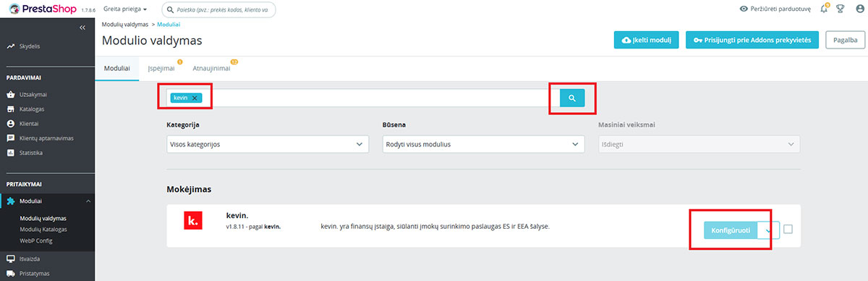Remove the kevin search tag
This screenshot has height=281, width=868.
point(195,98)
